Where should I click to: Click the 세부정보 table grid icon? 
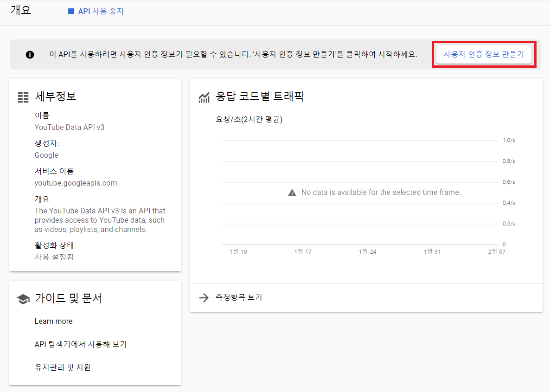[x=23, y=97]
